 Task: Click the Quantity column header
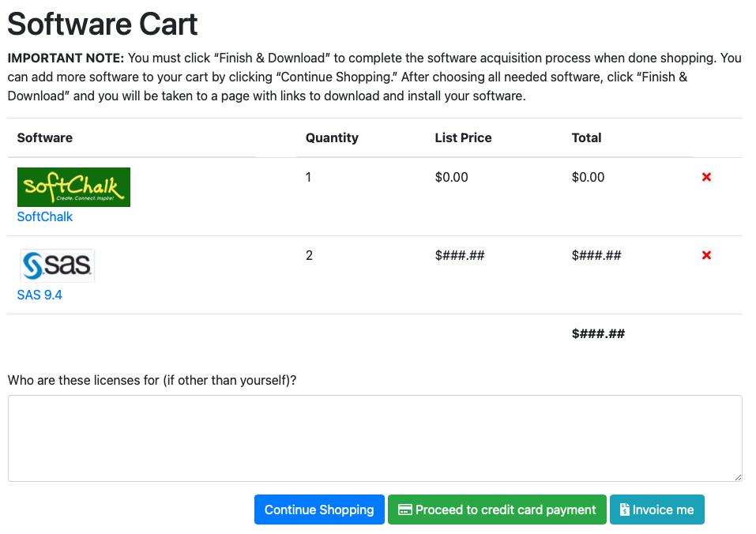click(x=333, y=137)
